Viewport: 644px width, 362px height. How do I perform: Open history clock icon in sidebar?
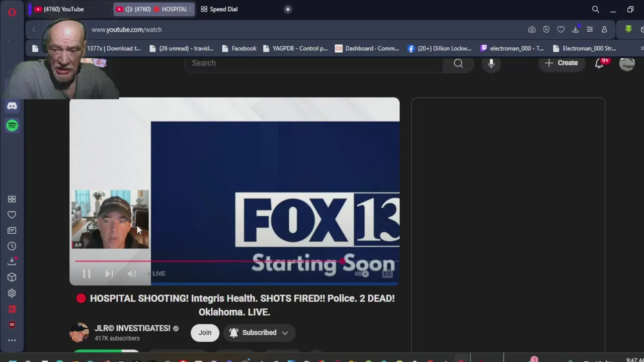click(12, 246)
